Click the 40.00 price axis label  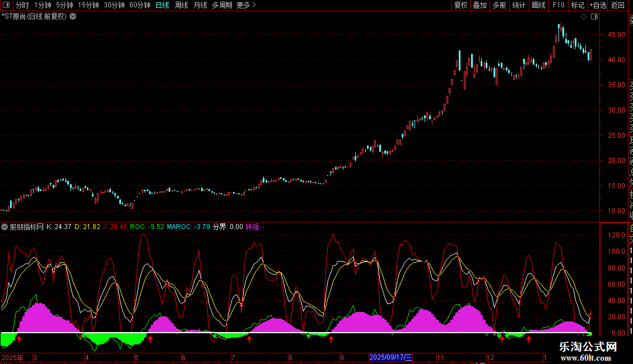[x=616, y=60]
